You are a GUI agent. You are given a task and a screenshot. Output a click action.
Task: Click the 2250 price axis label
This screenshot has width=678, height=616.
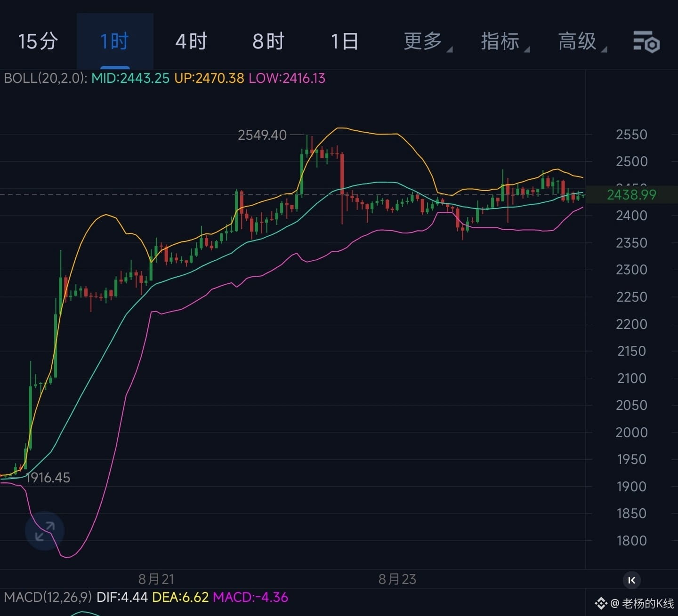click(x=631, y=297)
